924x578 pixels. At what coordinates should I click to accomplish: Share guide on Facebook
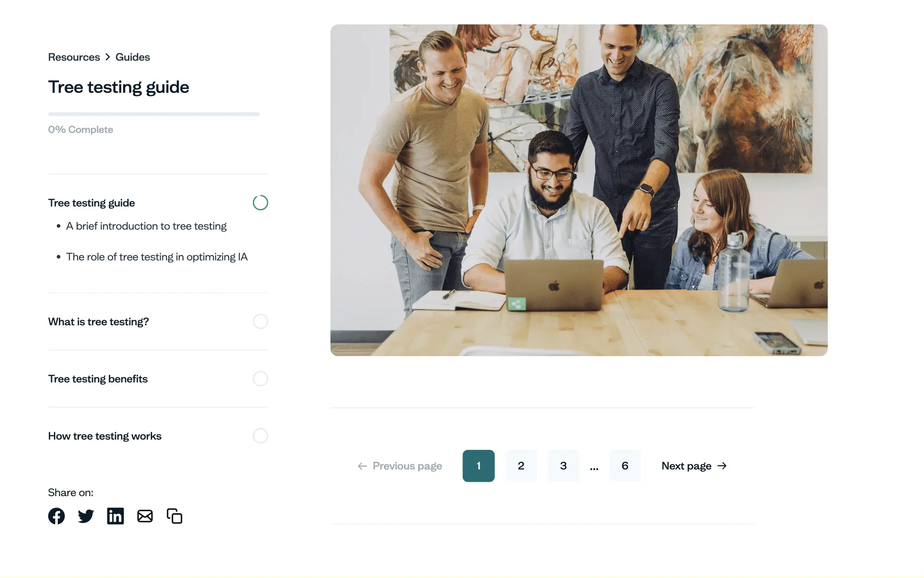[56, 516]
